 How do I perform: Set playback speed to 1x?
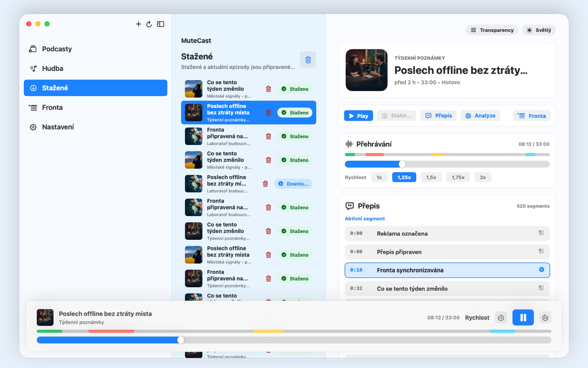(x=379, y=177)
